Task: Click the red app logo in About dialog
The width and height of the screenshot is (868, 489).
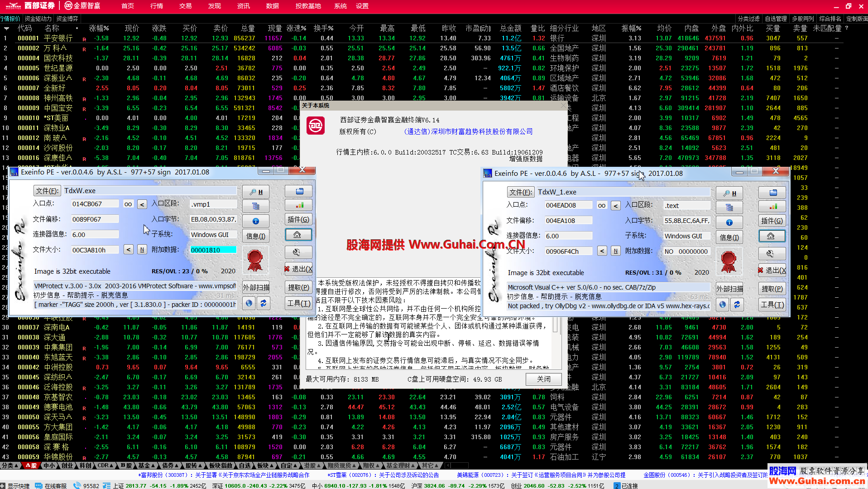Action: pos(316,126)
